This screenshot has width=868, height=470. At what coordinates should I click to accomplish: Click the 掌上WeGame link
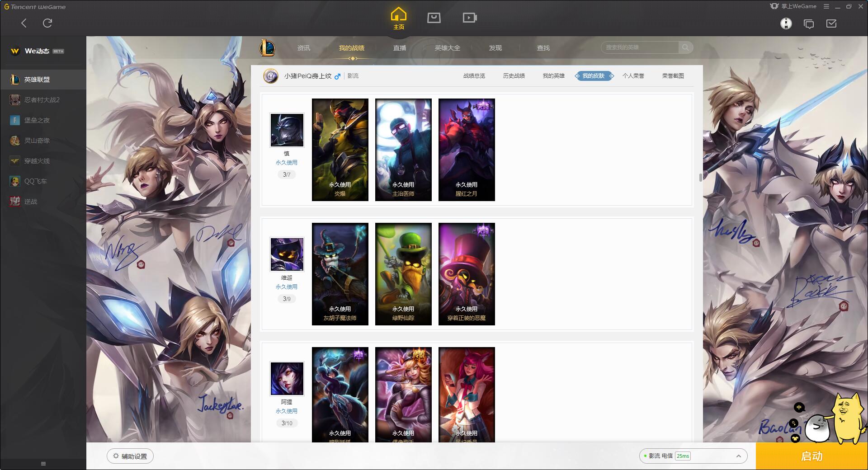[793, 6]
